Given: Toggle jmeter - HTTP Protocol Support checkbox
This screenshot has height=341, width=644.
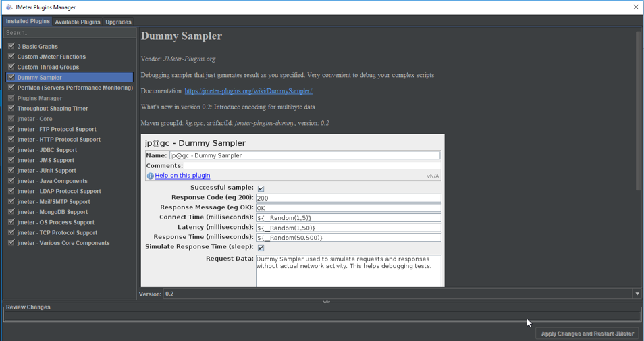Looking at the screenshot, I should (11, 139).
